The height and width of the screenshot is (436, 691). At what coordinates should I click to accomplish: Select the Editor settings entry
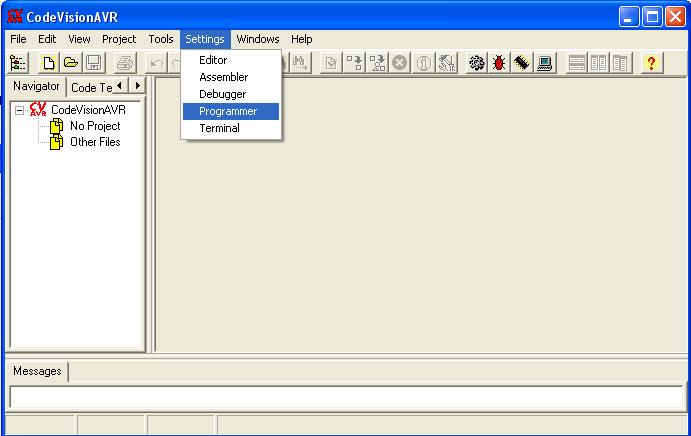pos(213,60)
